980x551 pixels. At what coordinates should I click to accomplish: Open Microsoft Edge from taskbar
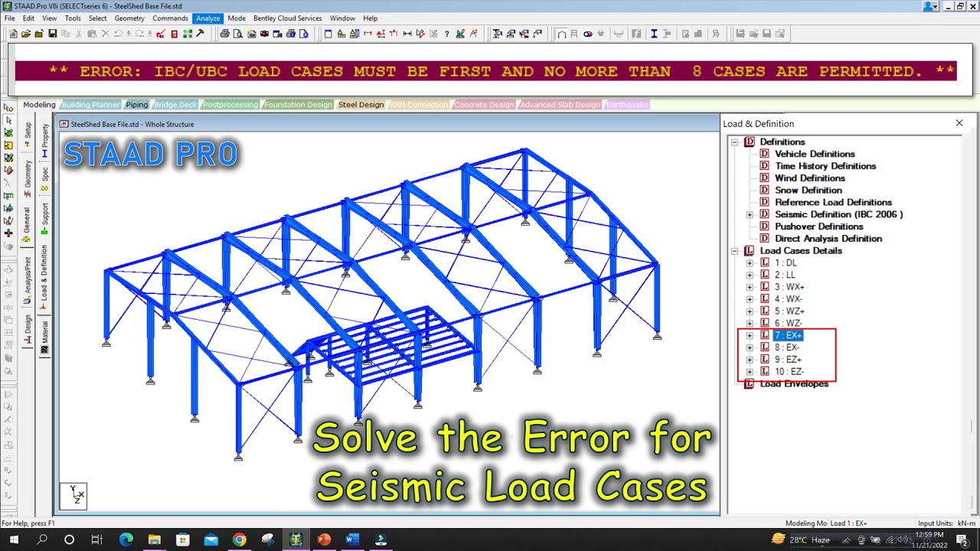tap(126, 540)
